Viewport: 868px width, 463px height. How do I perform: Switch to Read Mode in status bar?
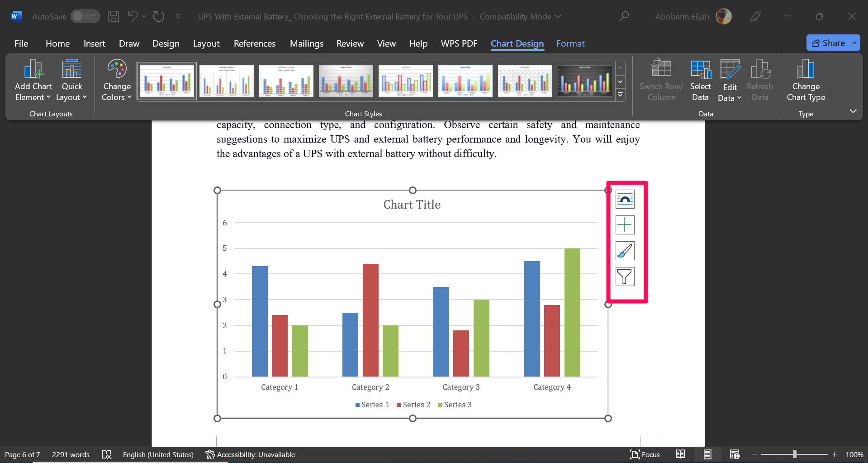click(x=681, y=454)
